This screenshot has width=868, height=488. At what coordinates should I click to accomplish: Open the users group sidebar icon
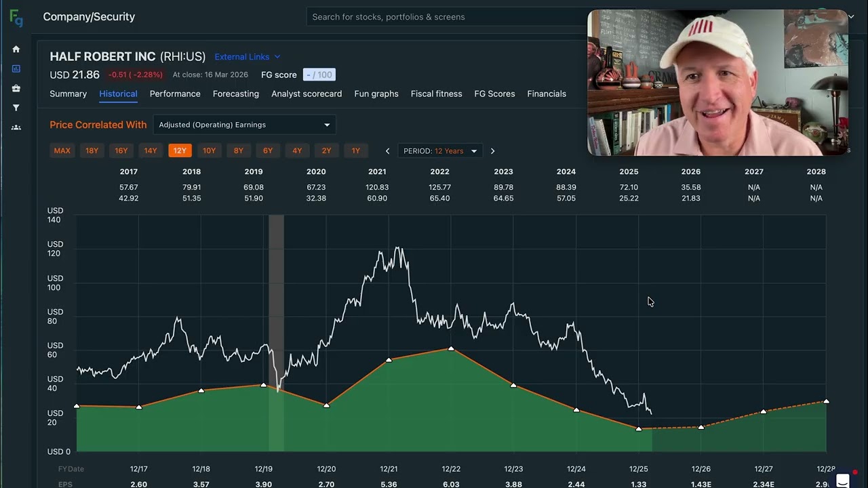(x=16, y=127)
